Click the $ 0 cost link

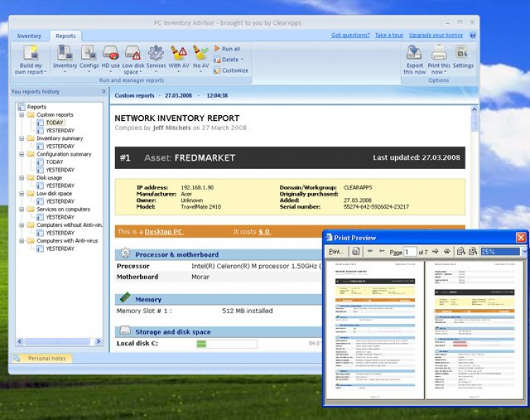(x=264, y=232)
